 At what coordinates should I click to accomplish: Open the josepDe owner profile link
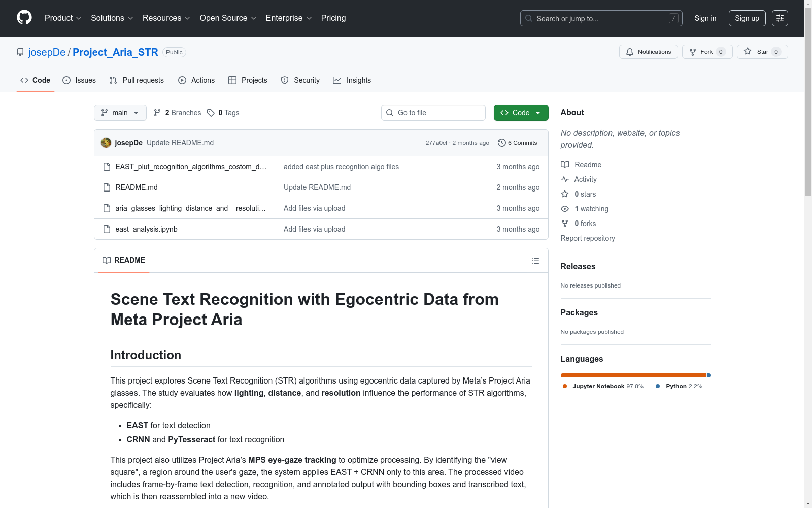[x=47, y=52]
